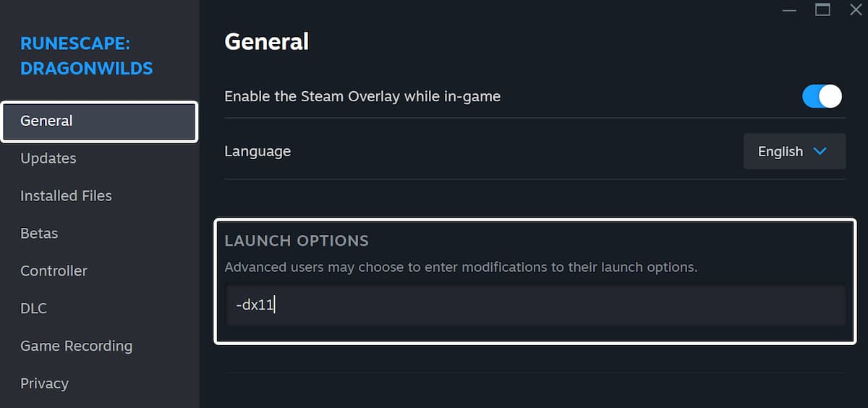Click the launch options field containing -dx11
The width and height of the screenshot is (868, 408).
click(535, 305)
